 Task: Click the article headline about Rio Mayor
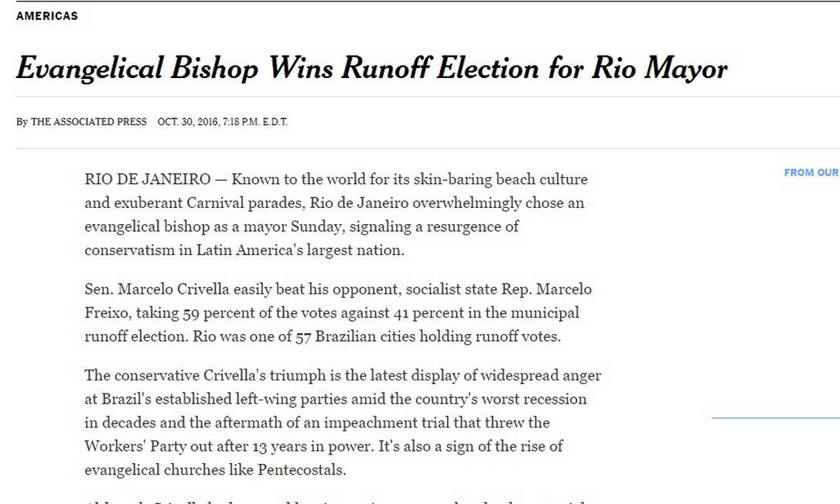tap(371, 69)
